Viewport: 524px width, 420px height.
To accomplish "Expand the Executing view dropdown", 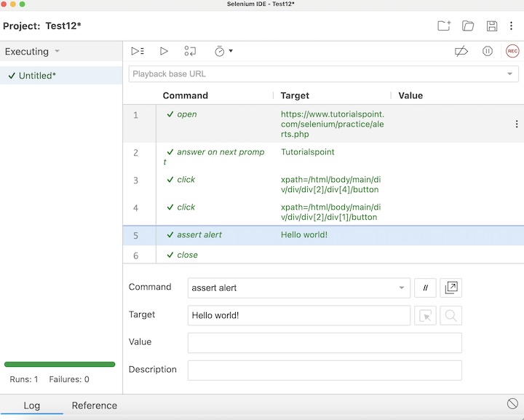I will 57,52.
